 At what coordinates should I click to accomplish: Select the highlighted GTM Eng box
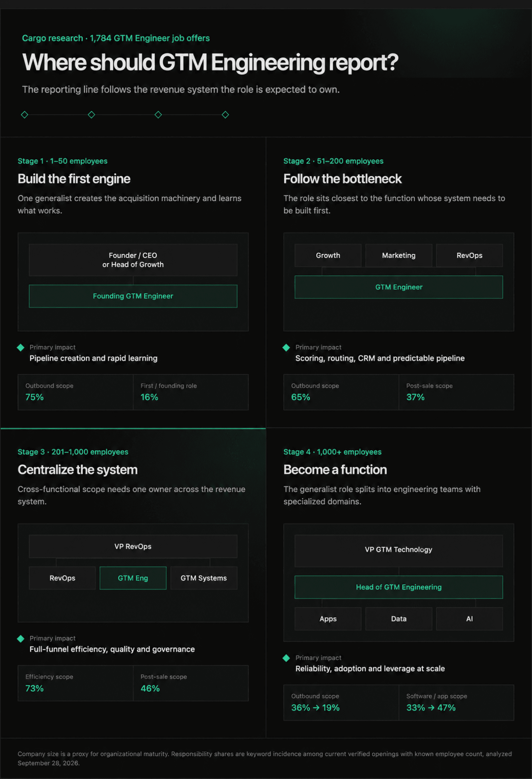click(x=133, y=578)
